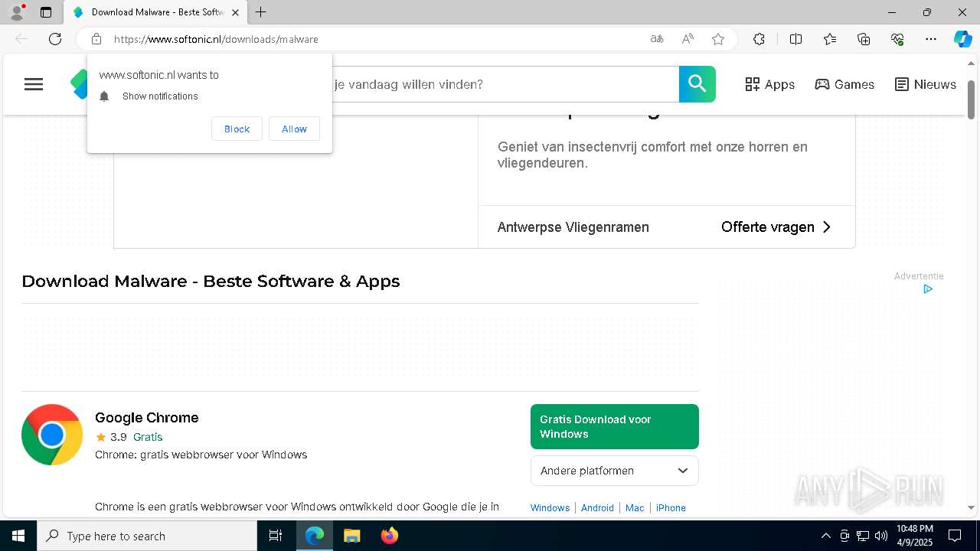Open Google Chrome logo thumbnail

[52, 435]
